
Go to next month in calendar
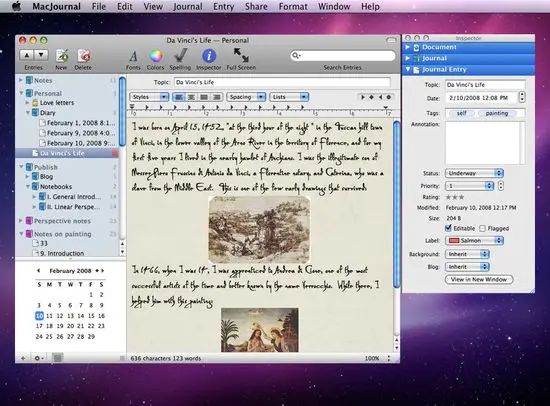(x=103, y=271)
